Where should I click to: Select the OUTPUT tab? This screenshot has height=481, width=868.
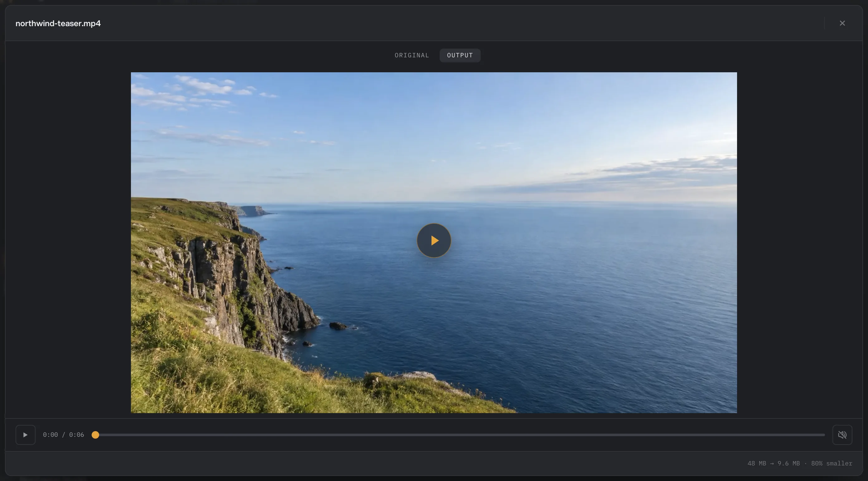pos(460,55)
